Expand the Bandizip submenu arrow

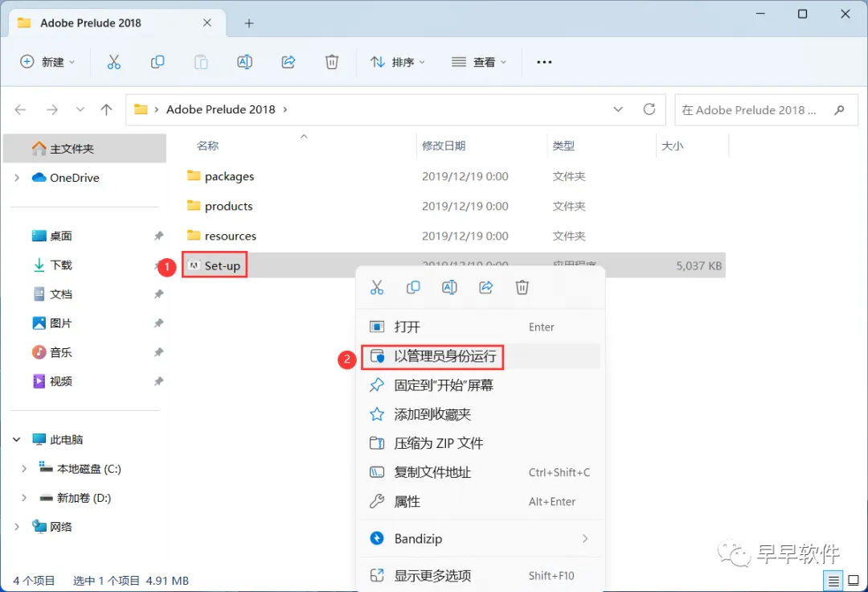pos(585,539)
